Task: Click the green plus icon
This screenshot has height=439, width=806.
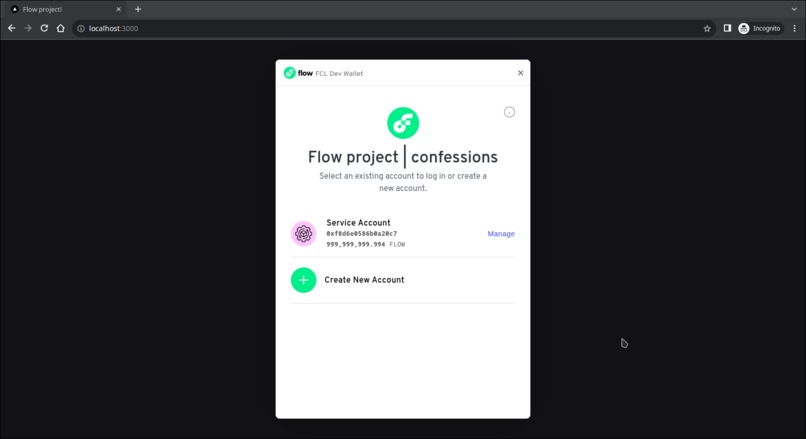Action: (x=303, y=280)
